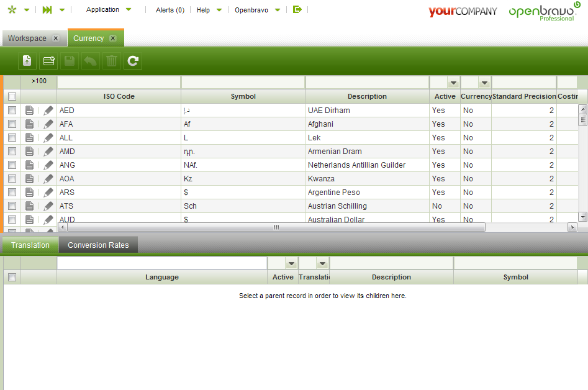Open the Application menu

tap(102, 9)
